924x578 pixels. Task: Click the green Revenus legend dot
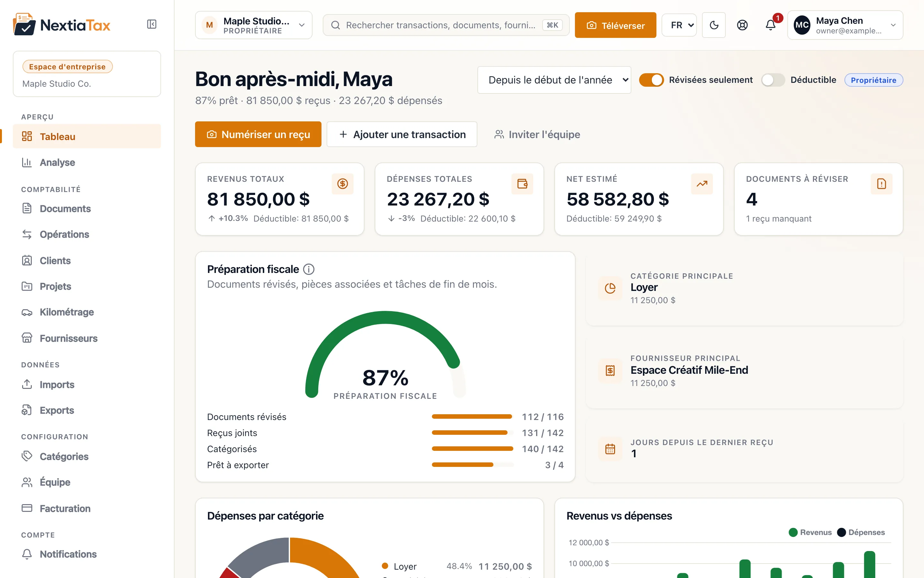pos(793,532)
